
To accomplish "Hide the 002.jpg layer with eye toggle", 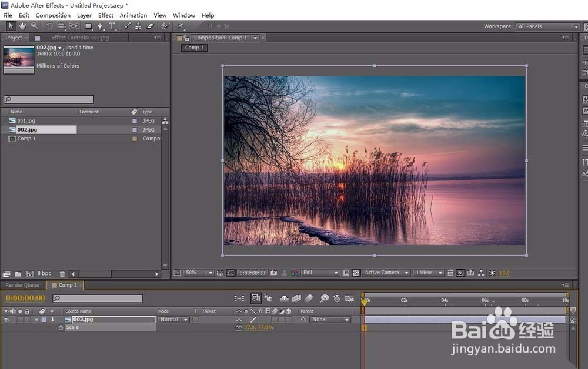I will pos(6,320).
